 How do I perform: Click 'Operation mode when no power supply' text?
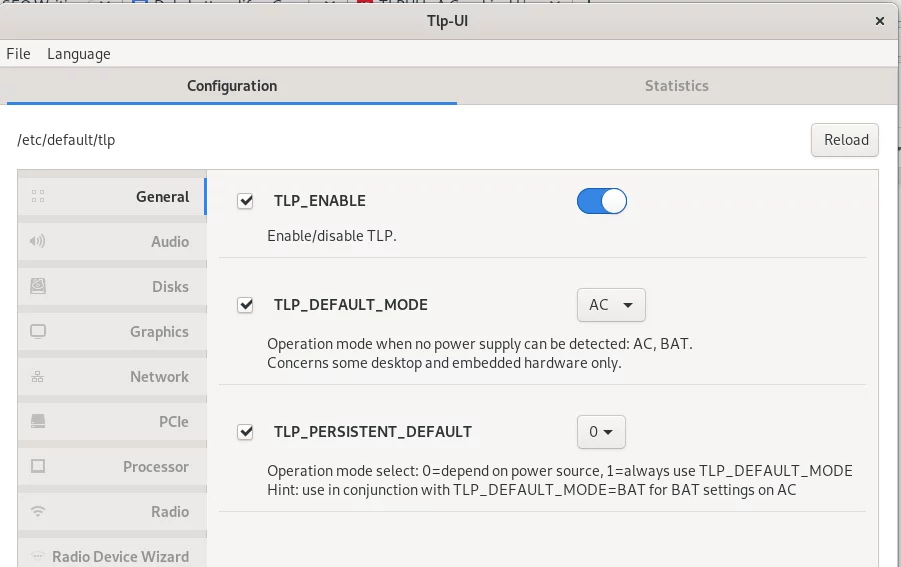pos(480,344)
